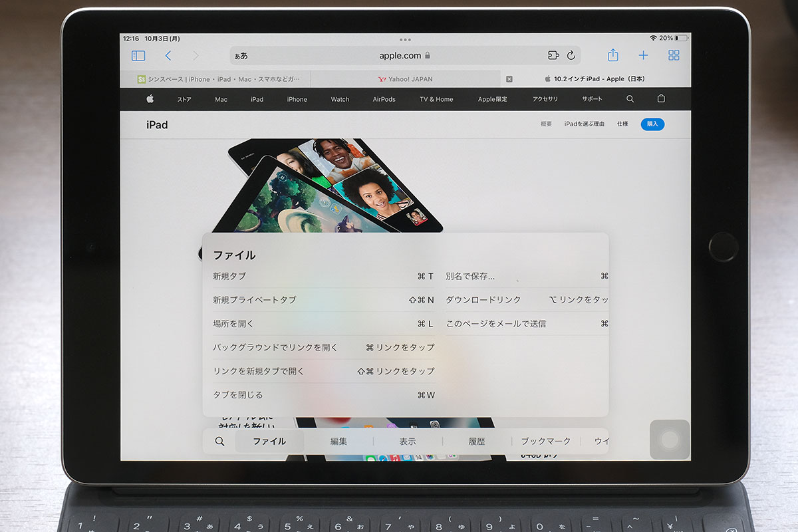Select 別名で保存 menu entry
The image size is (798, 532).
(527, 276)
